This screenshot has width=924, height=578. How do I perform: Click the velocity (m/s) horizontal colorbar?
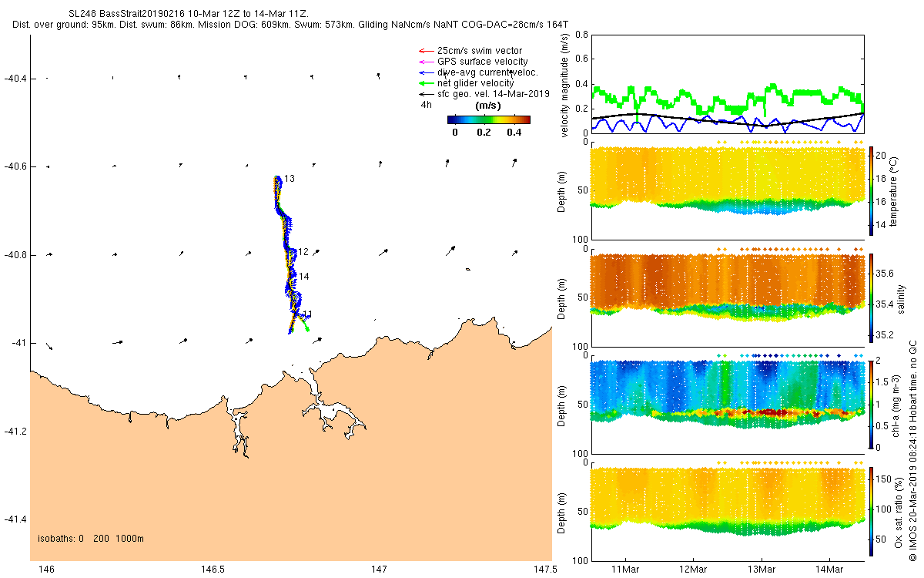pyautogui.click(x=489, y=119)
